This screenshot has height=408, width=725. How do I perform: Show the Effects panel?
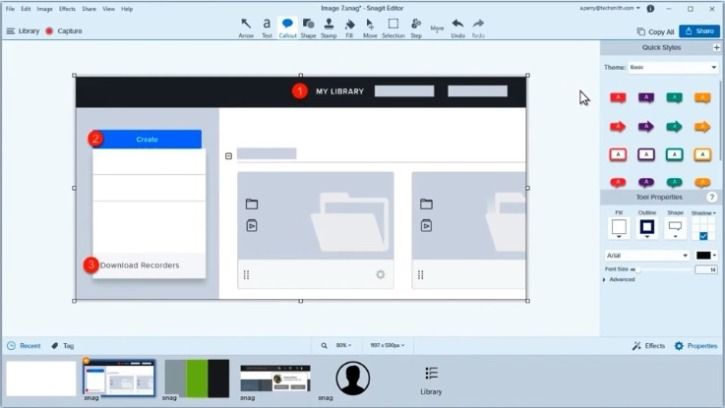pyautogui.click(x=648, y=346)
